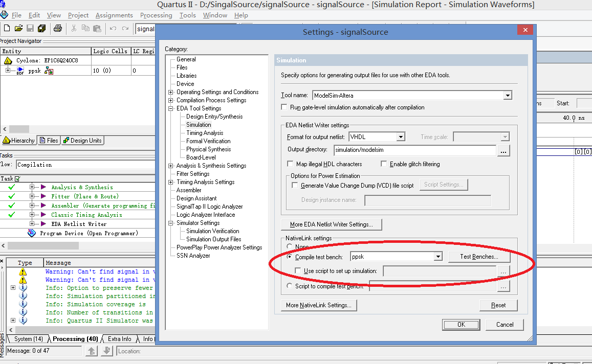Viewport: 592px width, 364px height.
Task: Select the None NativeLink radio button
Action: coord(289,246)
